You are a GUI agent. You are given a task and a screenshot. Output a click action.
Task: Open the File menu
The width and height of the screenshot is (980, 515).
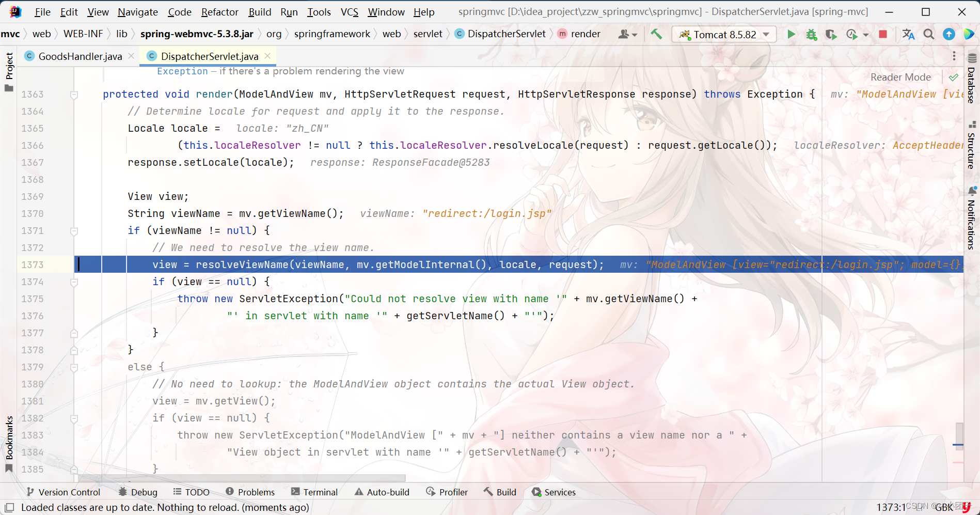(x=42, y=12)
